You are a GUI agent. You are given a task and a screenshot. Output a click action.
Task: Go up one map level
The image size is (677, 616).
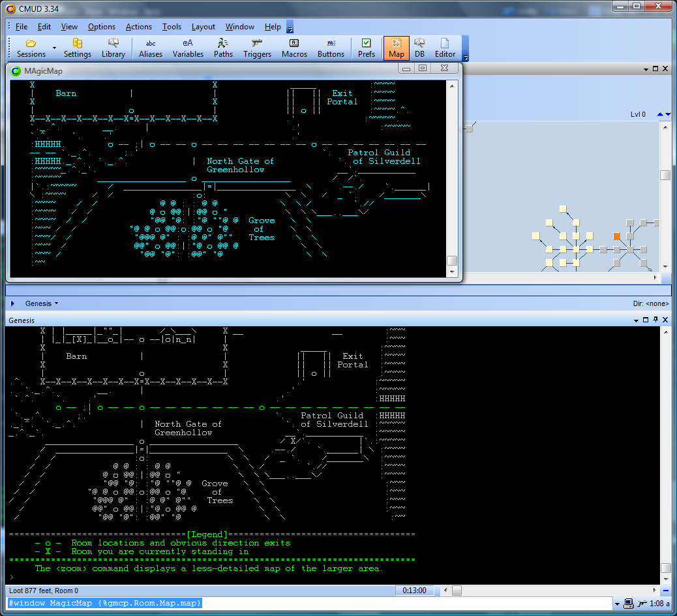click(x=660, y=114)
